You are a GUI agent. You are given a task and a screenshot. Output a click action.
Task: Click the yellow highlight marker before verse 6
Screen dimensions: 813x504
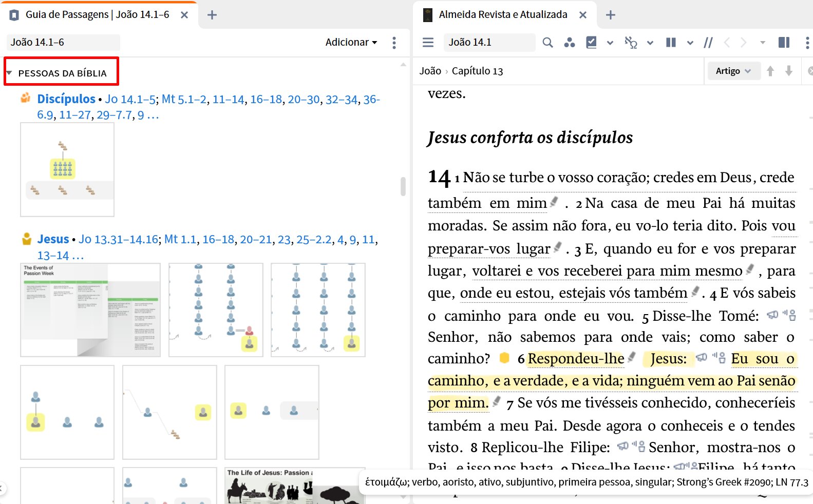504,358
